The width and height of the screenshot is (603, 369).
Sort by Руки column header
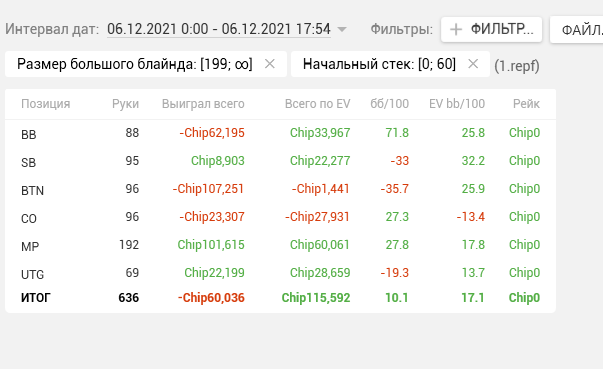tap(125, 104)
